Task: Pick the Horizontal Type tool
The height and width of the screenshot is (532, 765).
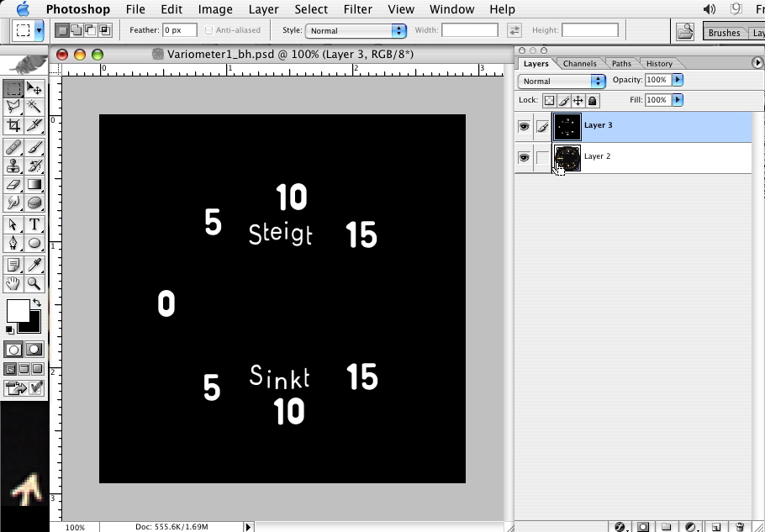Action: [34, 224]
